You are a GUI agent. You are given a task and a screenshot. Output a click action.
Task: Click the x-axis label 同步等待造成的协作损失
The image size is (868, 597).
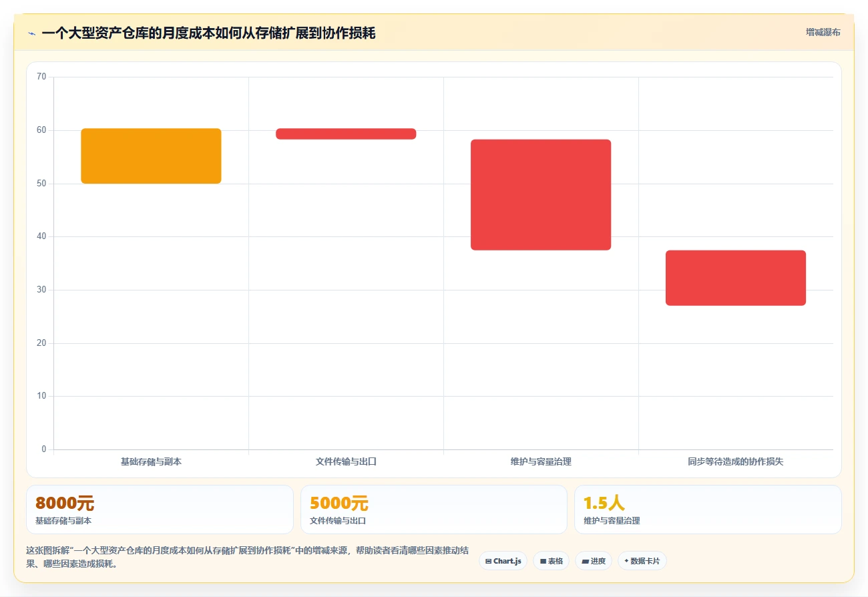pos(736,461)
